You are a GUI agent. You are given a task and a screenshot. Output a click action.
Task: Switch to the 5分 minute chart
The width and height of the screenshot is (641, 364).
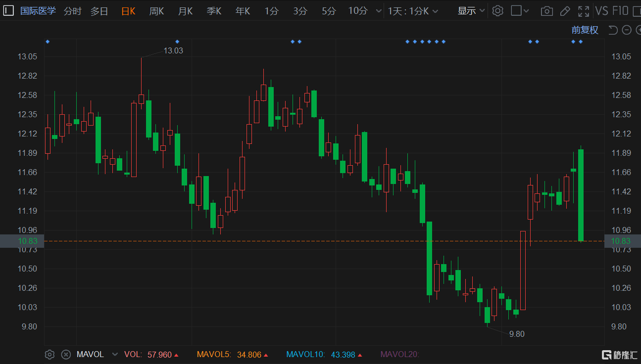point(329,11)
